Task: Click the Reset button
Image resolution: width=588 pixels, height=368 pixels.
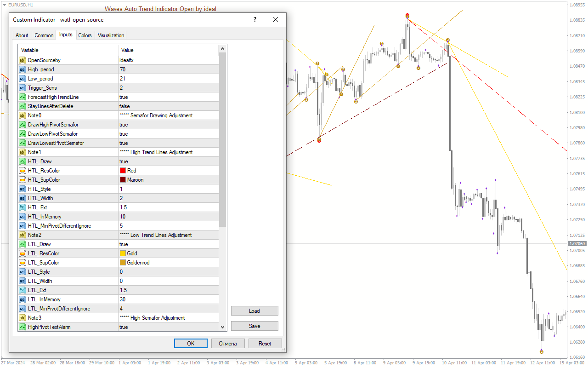Action: pyautogui.click(x=265, y=344)
